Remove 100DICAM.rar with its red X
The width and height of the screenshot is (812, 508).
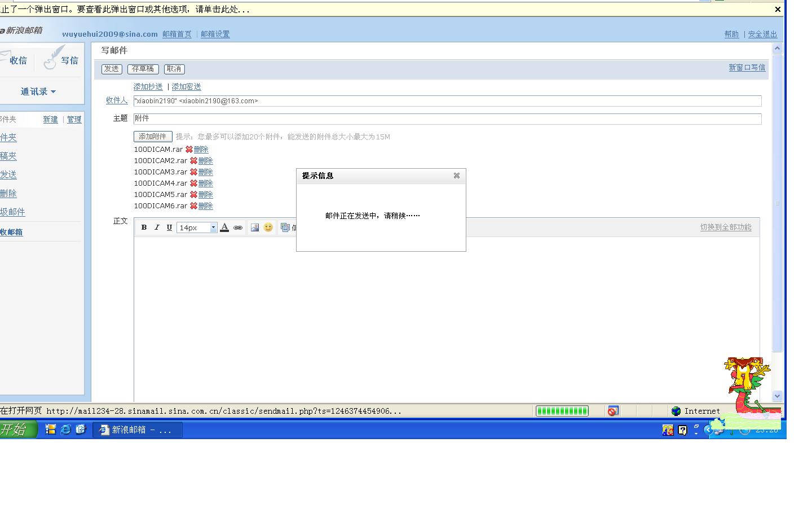click(189, 150)
